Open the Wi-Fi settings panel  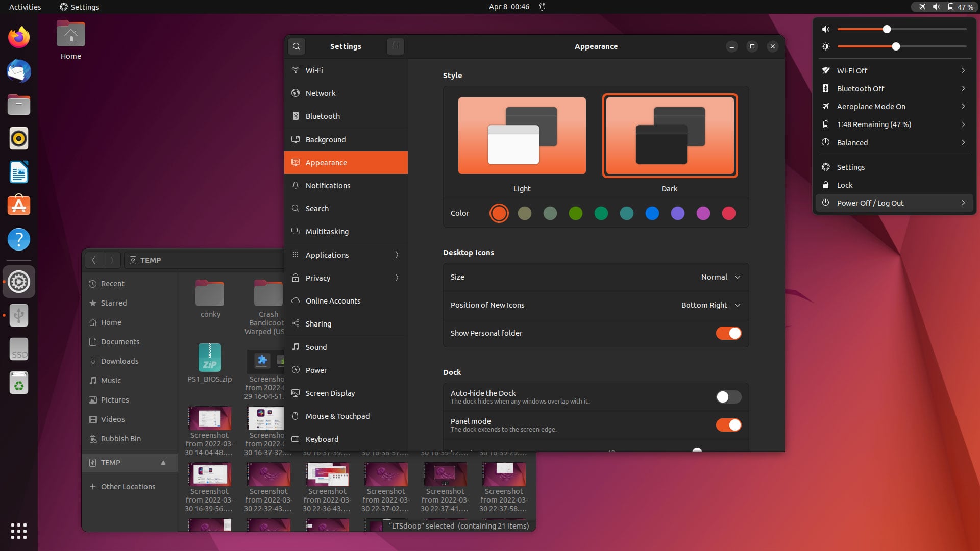[313, 70]
